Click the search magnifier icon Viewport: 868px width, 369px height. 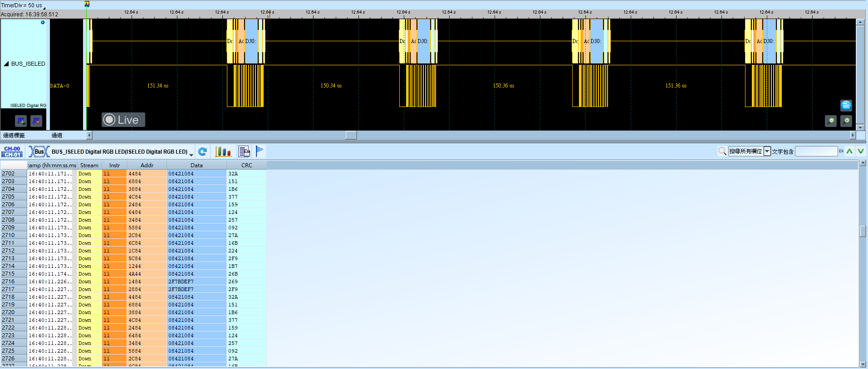(x=722, y=151)
